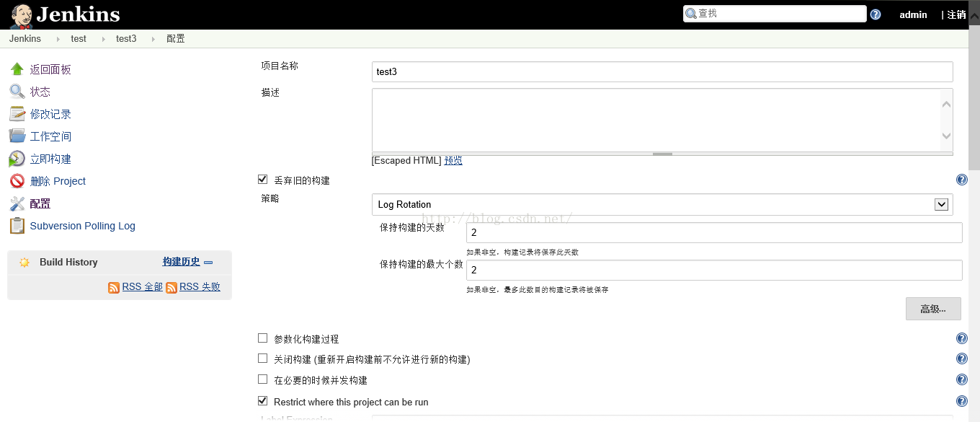
Task: Click the red prohibit icon for 删除 Project
Action: (17, 181)
